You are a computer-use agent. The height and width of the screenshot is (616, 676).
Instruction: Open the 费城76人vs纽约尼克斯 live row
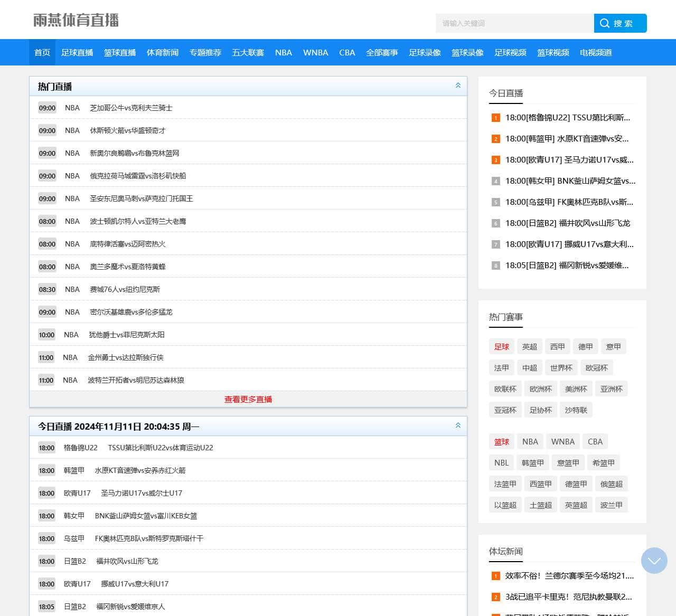[125, 289]
